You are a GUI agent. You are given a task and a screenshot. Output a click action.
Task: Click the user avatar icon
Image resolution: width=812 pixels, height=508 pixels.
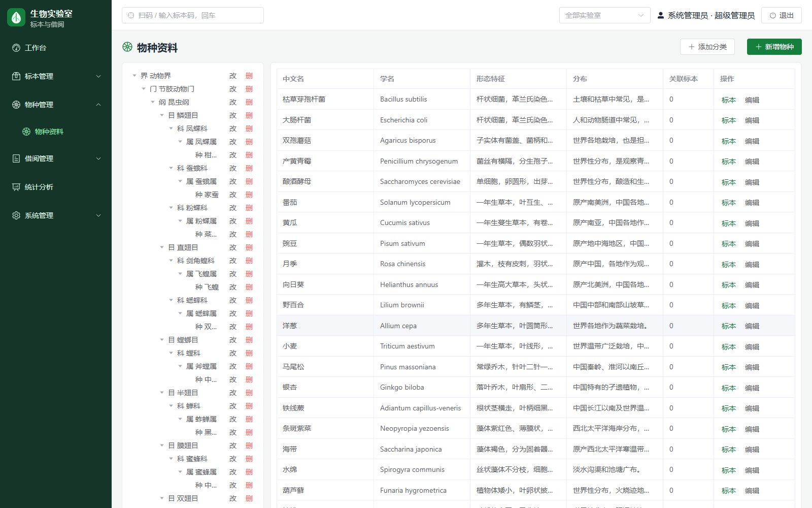(661, 15)
